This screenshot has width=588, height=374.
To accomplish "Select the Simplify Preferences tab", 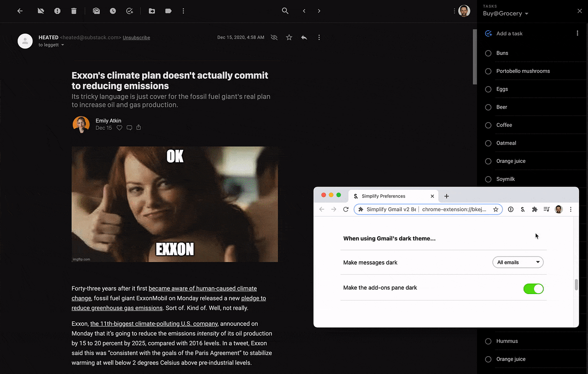I will pos(394,196).
